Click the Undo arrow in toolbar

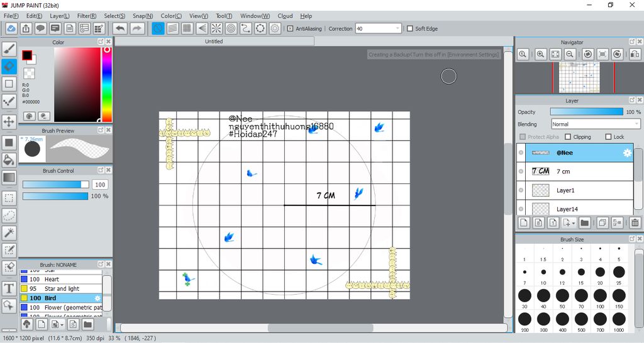pyautogui.click(x=120, y=28)
